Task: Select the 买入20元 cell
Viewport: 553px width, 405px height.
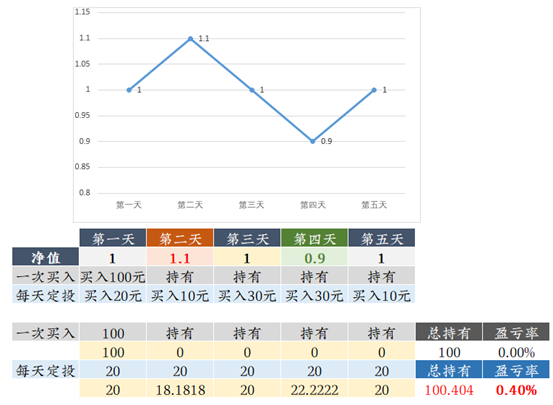Action: pyautogui.click(x=113, y=294)
